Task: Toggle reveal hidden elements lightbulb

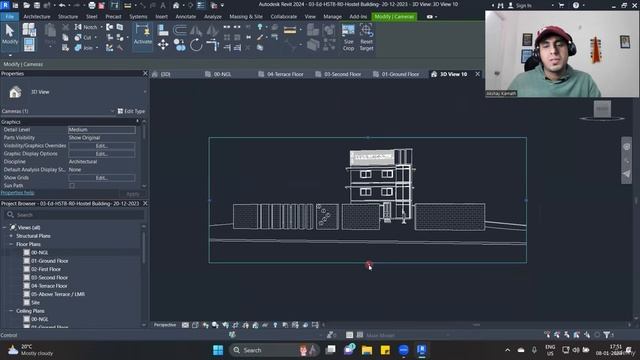Action: pyautogui.click(x=275, y=325)
